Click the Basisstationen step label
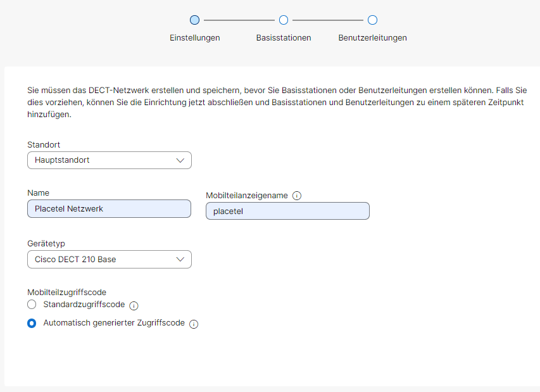540x392 pixels. pyautogui.click(x=284, y=38)
